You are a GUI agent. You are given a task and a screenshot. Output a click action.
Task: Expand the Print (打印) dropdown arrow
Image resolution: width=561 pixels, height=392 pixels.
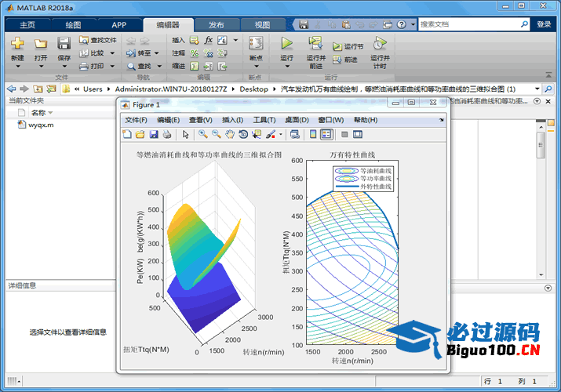[112, 66]
